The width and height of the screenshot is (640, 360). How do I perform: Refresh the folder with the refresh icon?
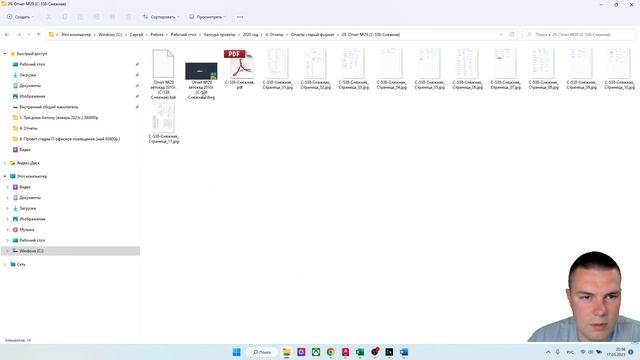[x=512, y=35]
